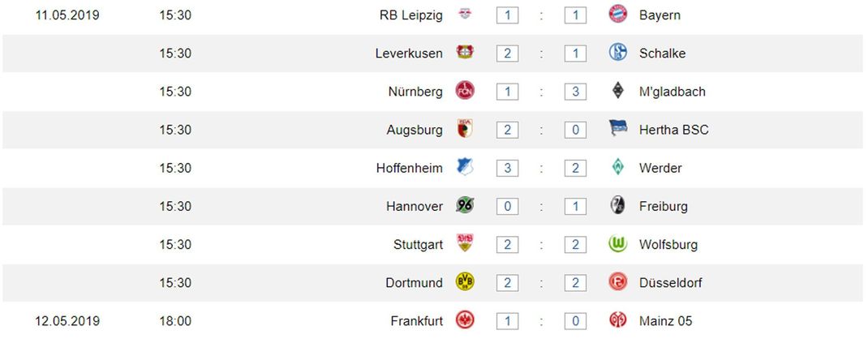Viewport: 868px width, 339px height.
Task: Click Hannover home score field showing 0
Action: (x=507, y=206)
